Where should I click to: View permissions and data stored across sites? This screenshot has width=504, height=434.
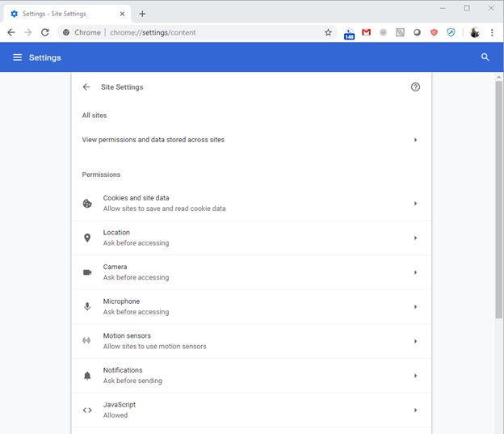coord(251,140)
